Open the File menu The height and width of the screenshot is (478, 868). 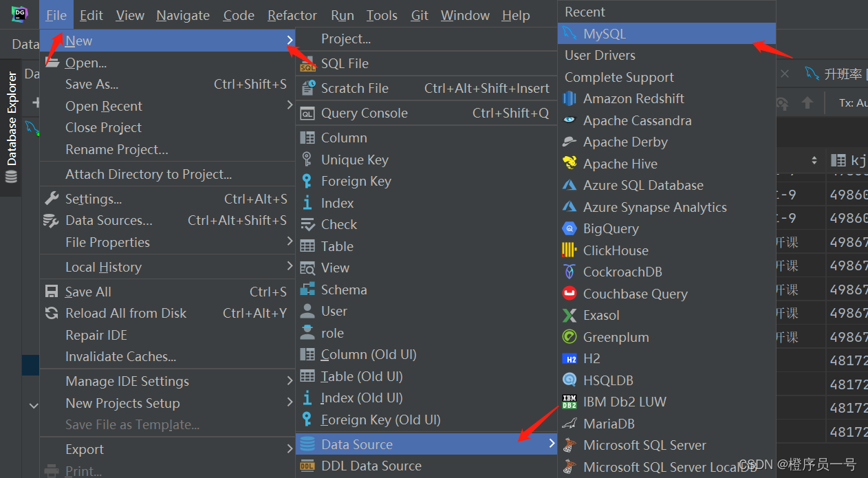point(56,15)
